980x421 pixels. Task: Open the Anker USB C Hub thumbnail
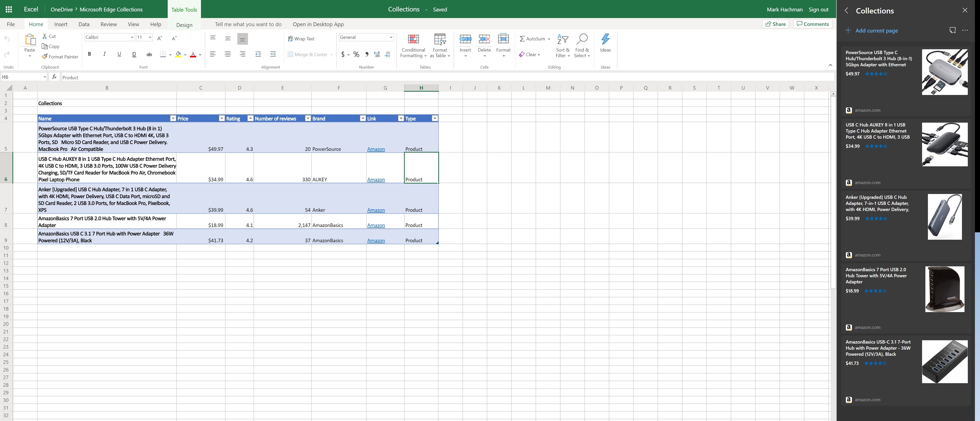pos(945,217)
